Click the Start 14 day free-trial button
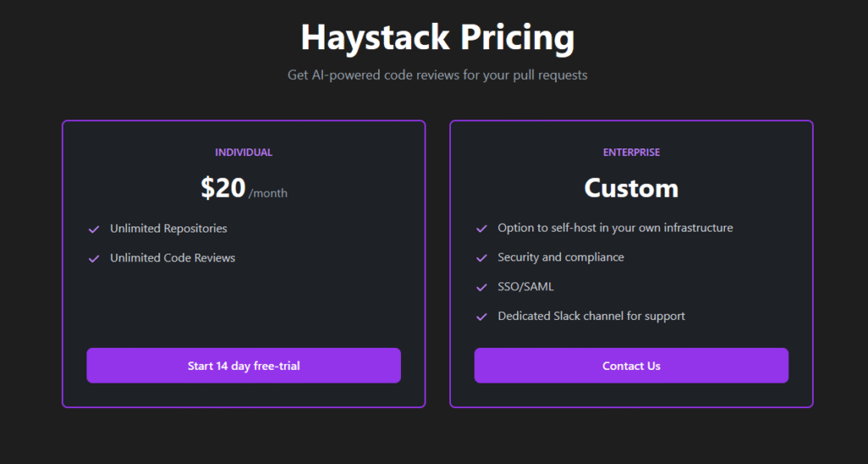This screenshot has height=464, width=868. point(243,366)
